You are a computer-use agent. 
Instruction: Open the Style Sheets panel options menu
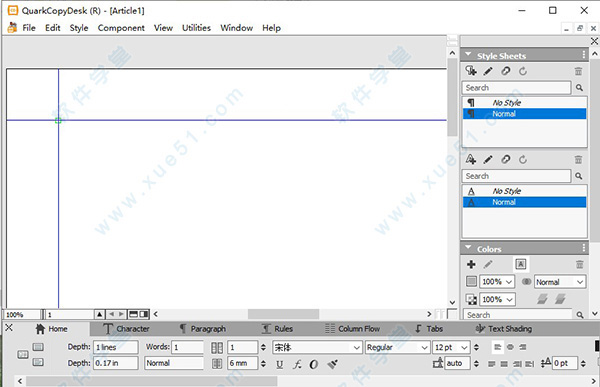click(584, 55)
